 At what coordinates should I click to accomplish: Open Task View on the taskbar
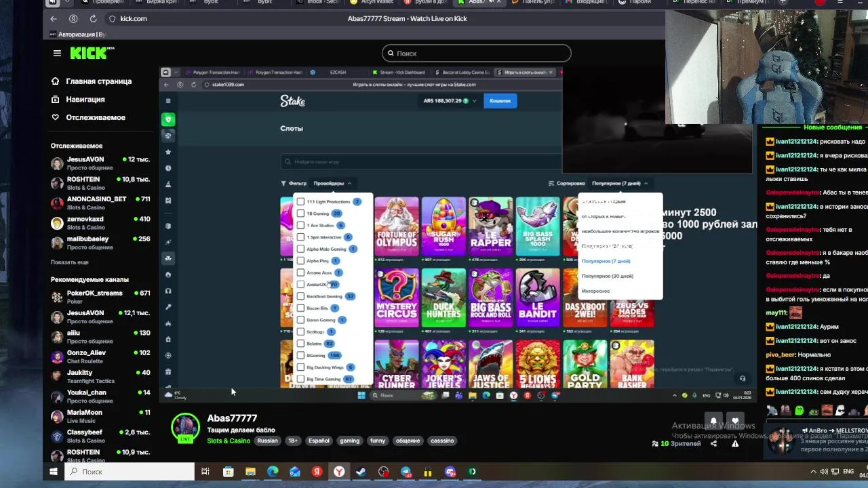(205, 472)
